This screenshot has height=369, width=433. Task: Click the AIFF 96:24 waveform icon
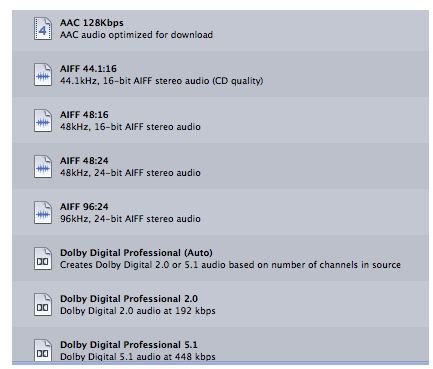(x=43, y=213)
